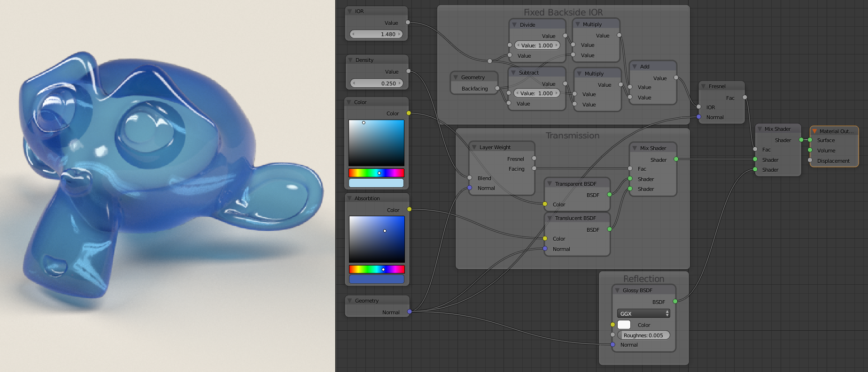Click the Translucent BSDF output socket

pos(609,229)
